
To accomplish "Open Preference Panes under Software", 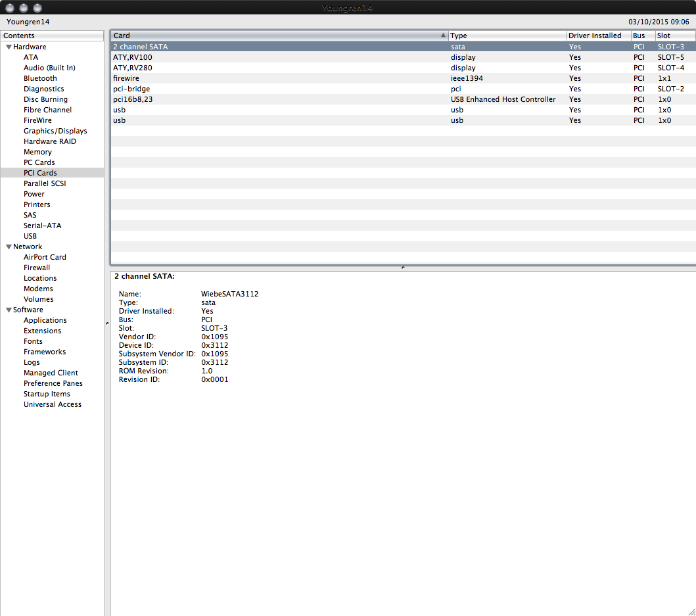I will pos(53,384).
